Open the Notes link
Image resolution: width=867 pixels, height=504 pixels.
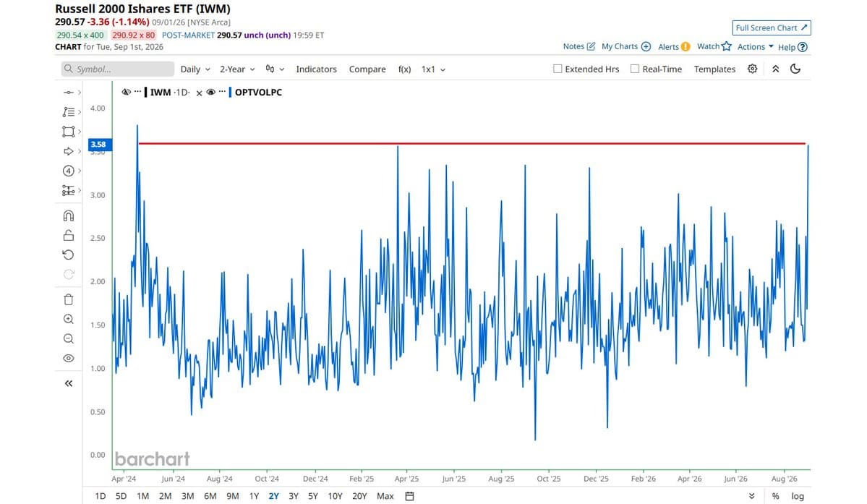[x=579, y=46]
